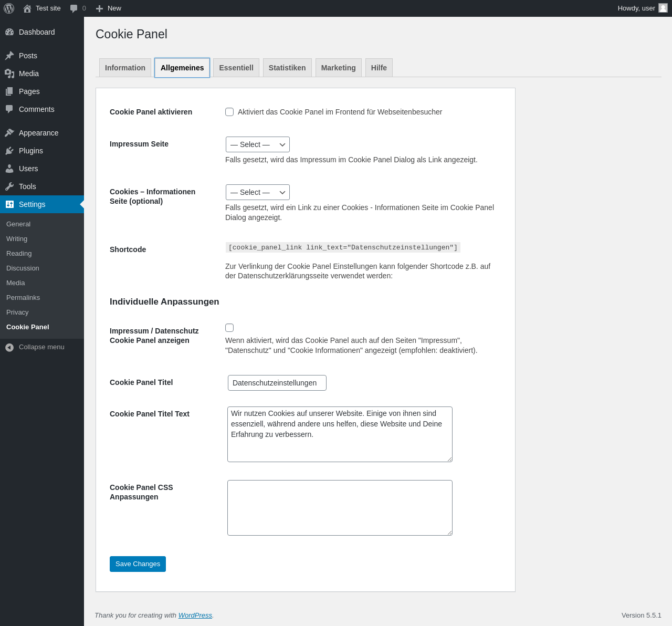The height and width of the screenshot is (626, 672).
Task: Click the Posts menu label
Action: point(28,56)
